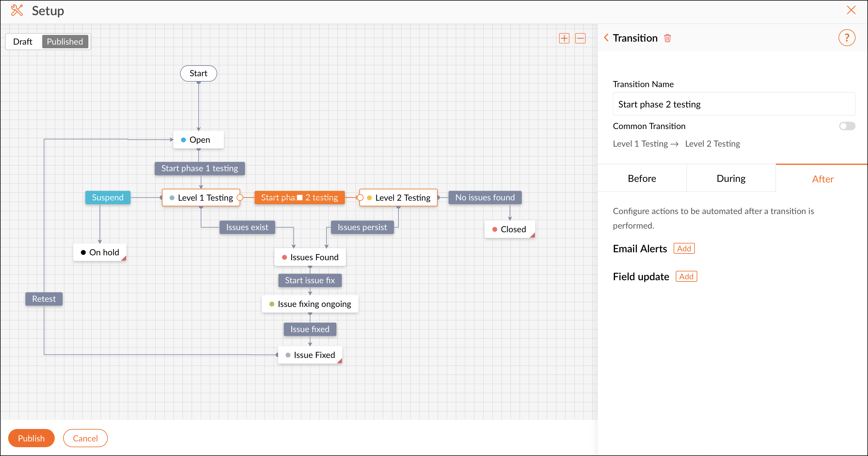Click the Setup tools icon

[16, 10]
